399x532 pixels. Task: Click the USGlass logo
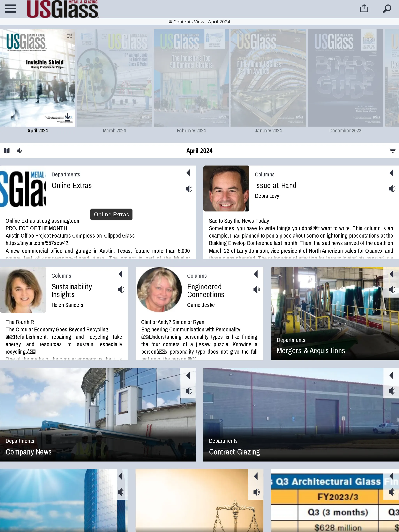pyautogui.click(x=63, y=9)
